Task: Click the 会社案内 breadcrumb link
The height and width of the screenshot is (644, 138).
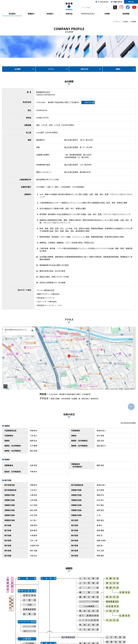Action: tap(125, 22)
